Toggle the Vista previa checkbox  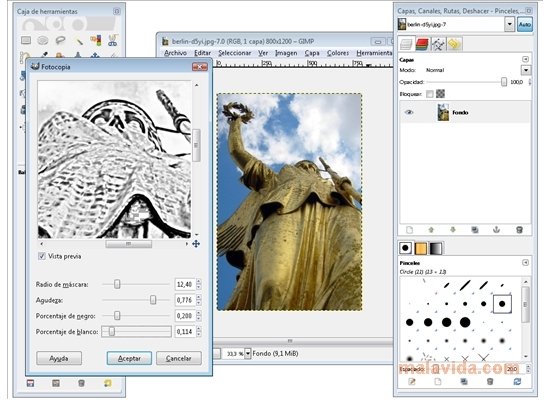point(42,256)
